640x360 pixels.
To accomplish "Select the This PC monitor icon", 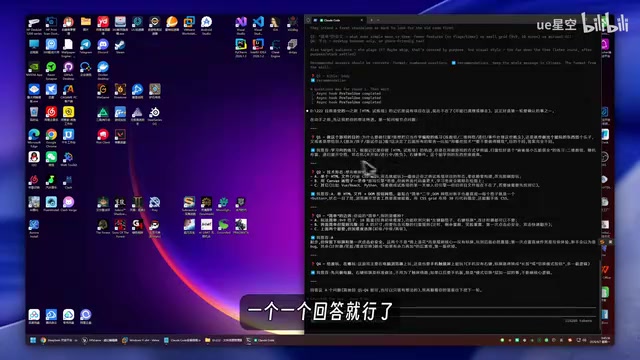I will pos(34,46).
